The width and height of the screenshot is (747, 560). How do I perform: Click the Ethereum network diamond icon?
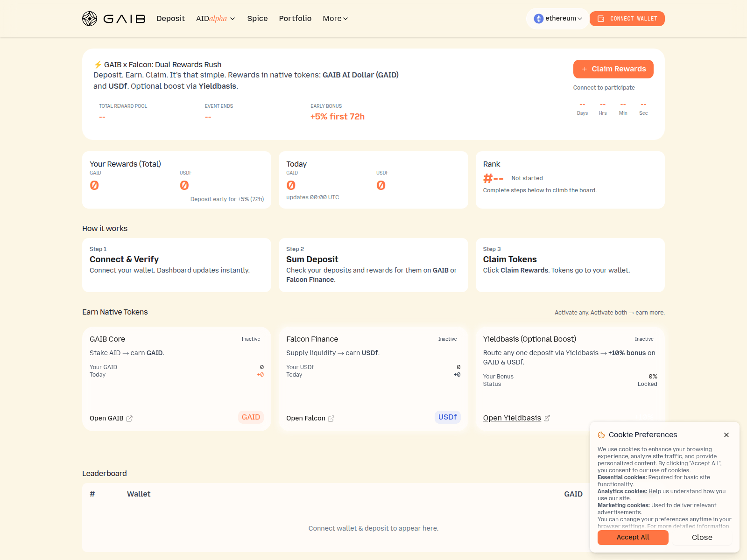[x=539, y=19]
